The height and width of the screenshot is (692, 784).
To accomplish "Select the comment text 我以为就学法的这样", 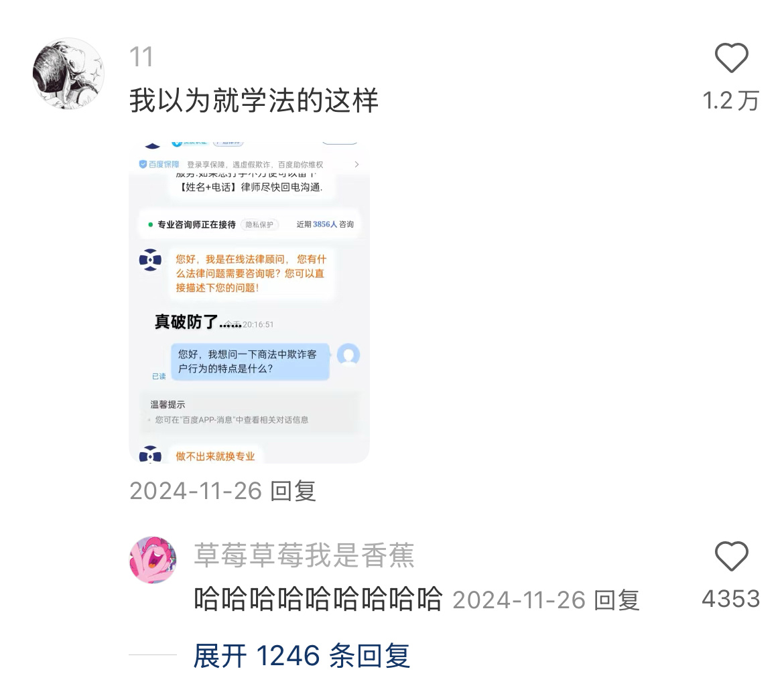I will 253,100.
